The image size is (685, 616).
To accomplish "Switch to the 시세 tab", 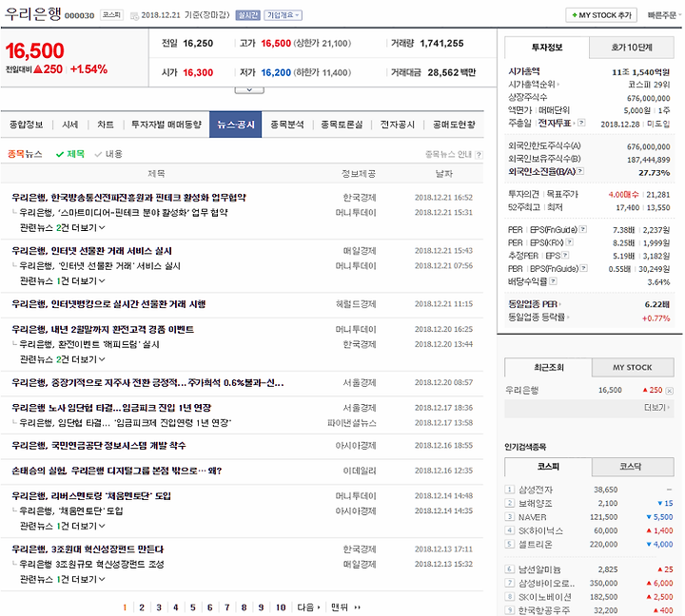I will 69,125.
